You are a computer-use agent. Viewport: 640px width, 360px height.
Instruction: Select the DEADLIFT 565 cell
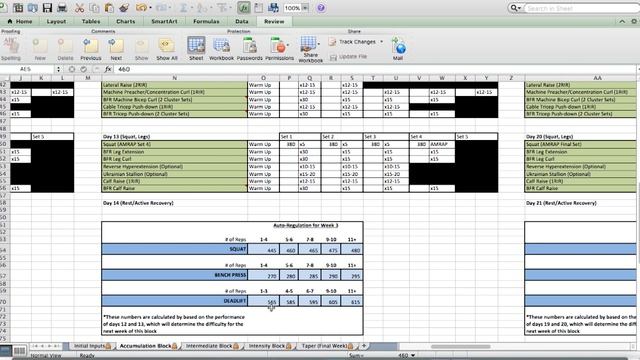[263, 301]
